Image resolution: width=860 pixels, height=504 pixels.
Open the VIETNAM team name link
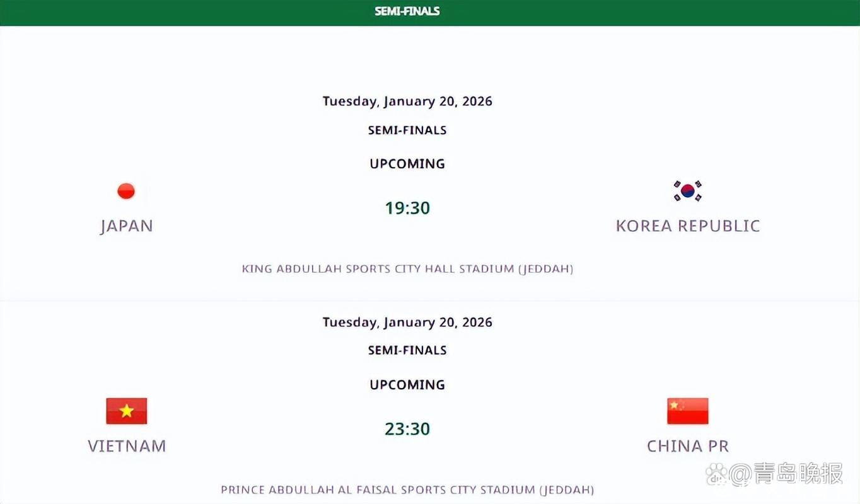(127, 446)
